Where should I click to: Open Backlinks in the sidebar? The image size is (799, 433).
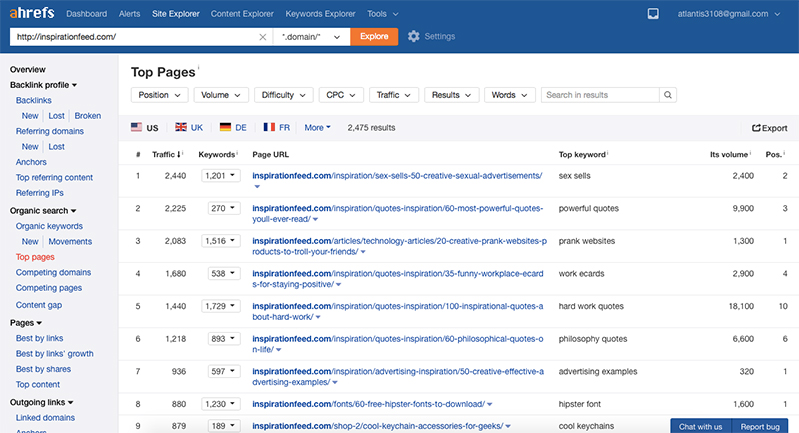pyautogui.click(x=34, y=100)
